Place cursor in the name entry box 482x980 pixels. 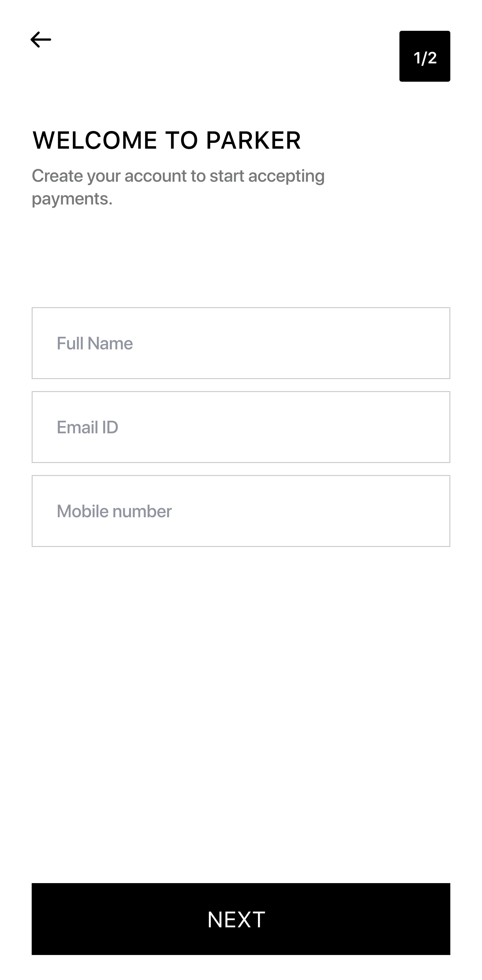(x=241, y=343)
